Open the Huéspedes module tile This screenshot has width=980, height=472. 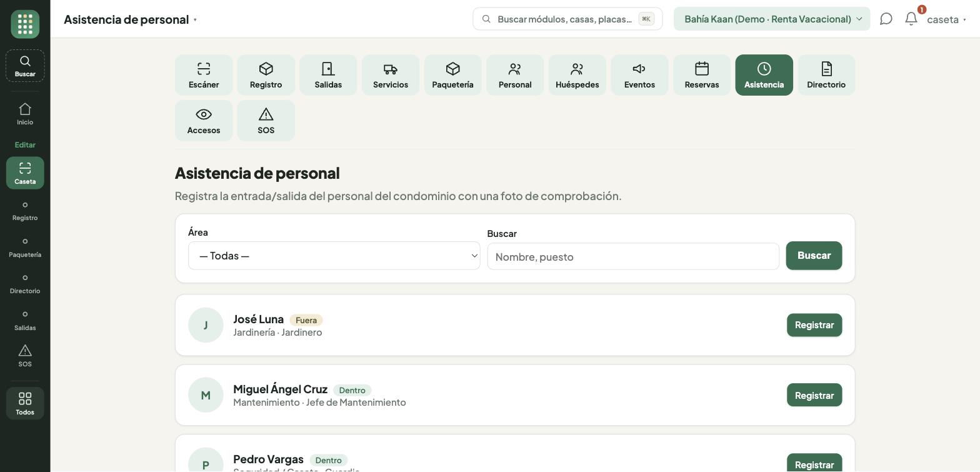(577, 75)
